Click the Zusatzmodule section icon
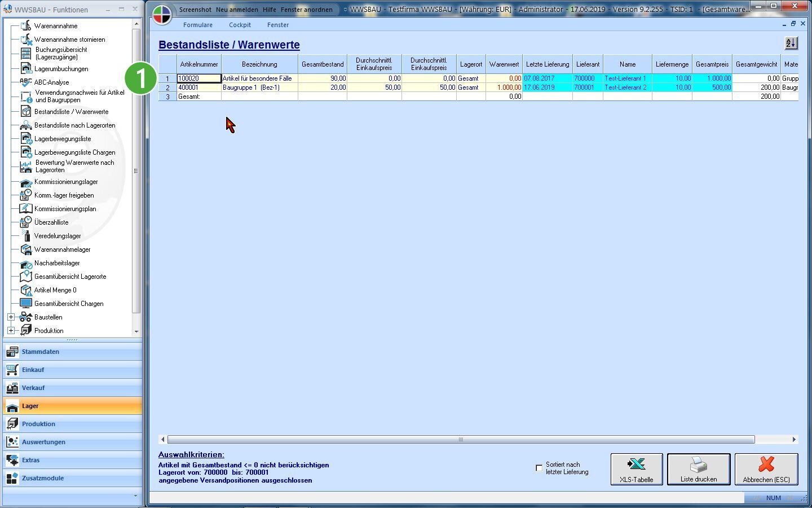 click(x=12, y=478)
